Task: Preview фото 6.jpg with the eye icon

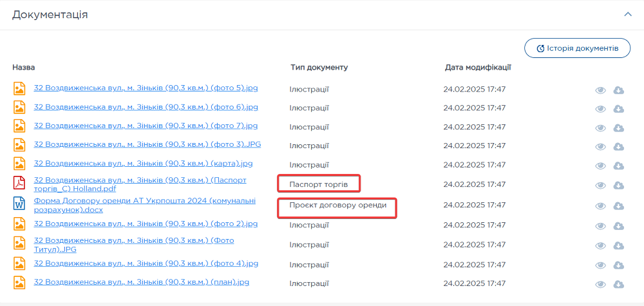Action: click(600, 109)
